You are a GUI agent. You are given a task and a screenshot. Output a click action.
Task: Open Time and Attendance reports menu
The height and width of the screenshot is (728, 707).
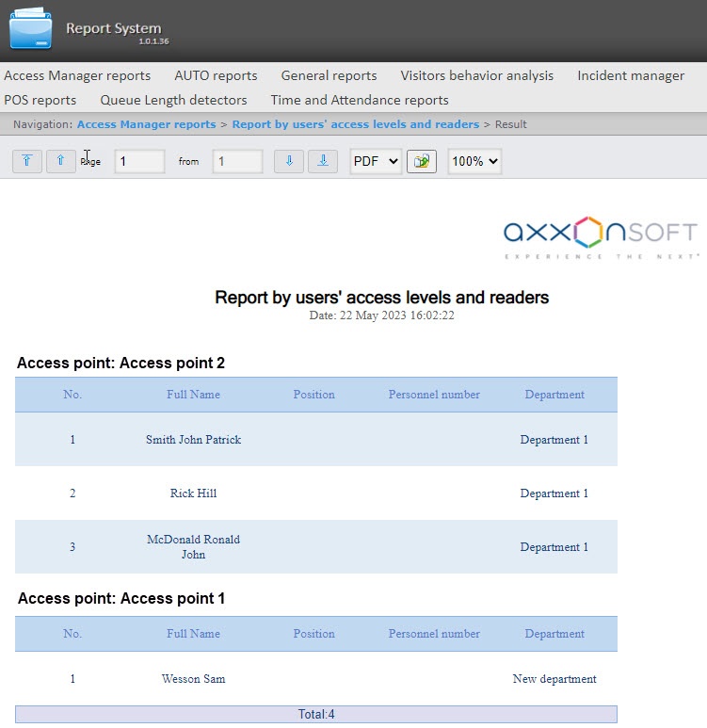point(360,100)
